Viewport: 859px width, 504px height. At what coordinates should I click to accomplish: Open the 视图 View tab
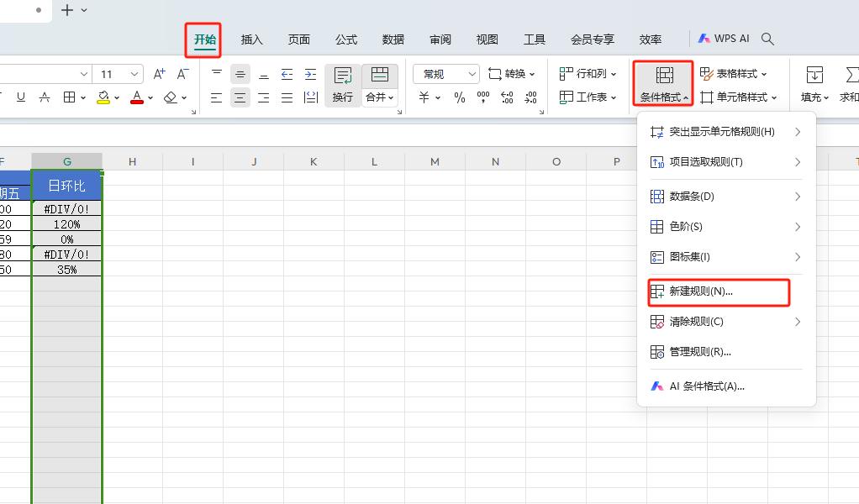(487, 39)
